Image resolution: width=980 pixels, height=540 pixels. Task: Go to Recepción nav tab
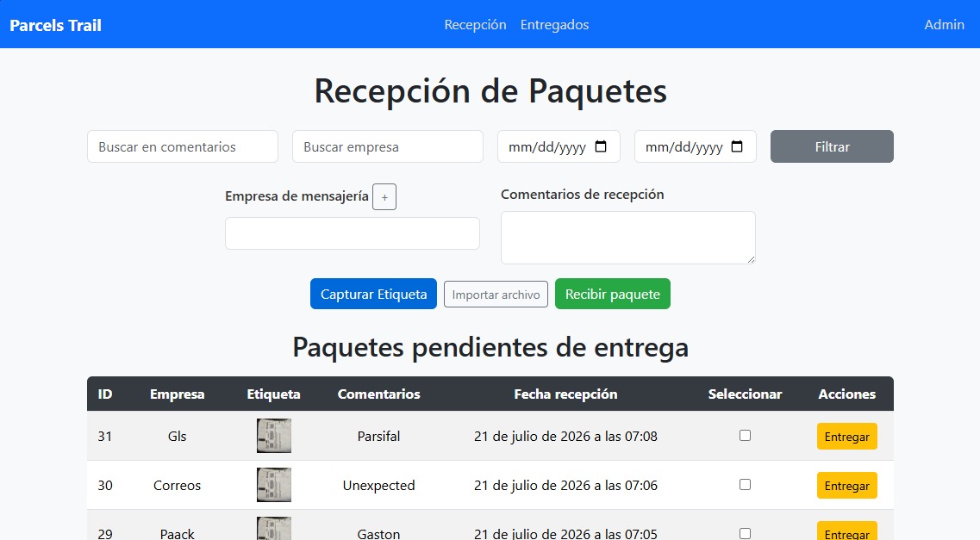(475, 25)
